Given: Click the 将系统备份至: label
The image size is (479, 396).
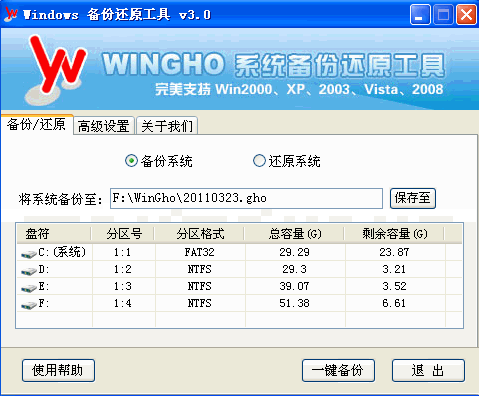Looking at the screenshot, I should 60,199.
